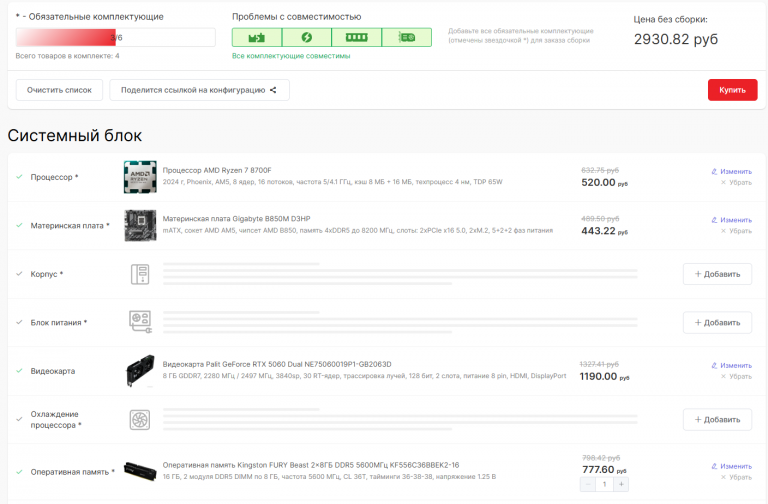The image size is (768, 504).
Task: Click the green checkmark next to Видеокарта
Action: tap(20, 371)
